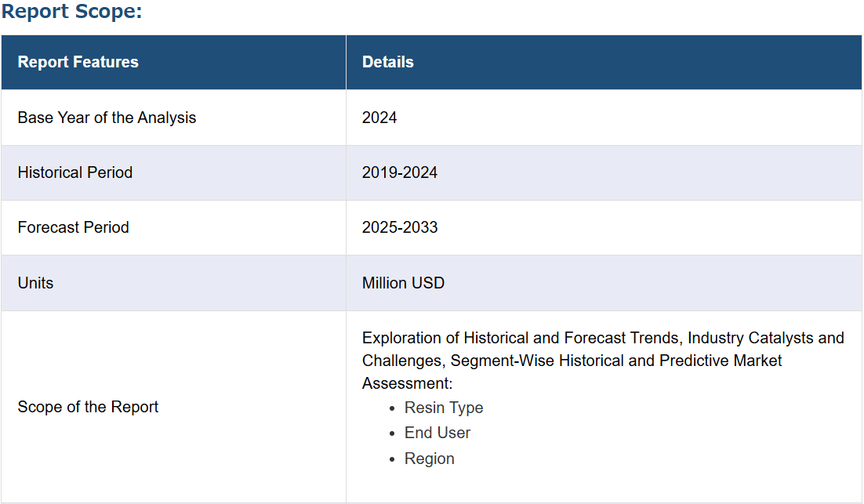Select the Scope of the Report label
Screen dimensions: 864x504
[x=88, y=407]
